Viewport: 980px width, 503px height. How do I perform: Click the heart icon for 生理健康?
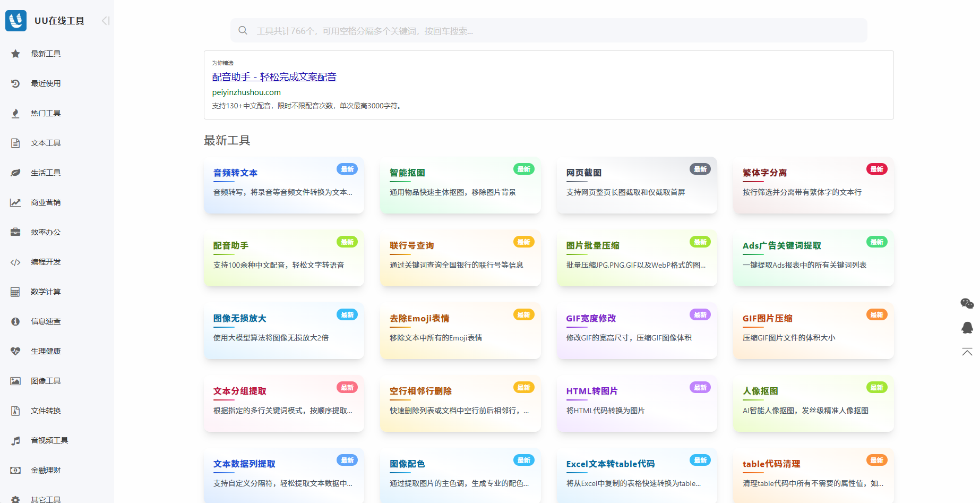pyautogui.click(x=15, y=351)
